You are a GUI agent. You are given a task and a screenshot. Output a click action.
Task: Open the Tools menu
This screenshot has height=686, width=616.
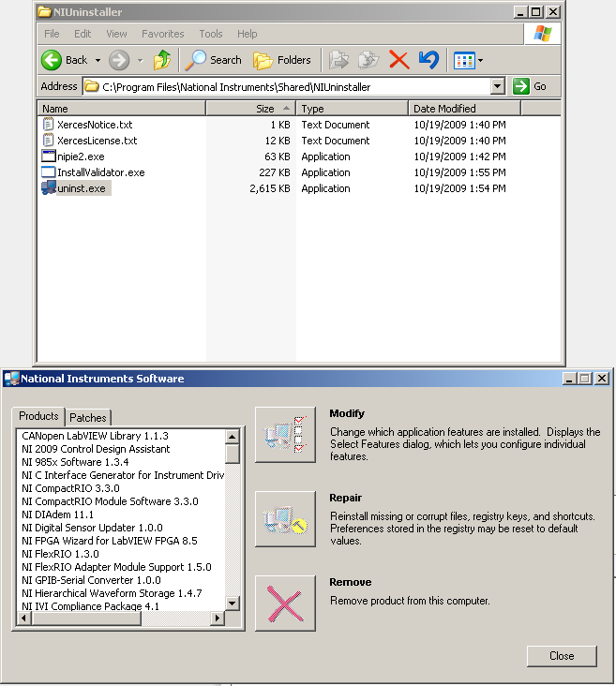tap(211, 34)
